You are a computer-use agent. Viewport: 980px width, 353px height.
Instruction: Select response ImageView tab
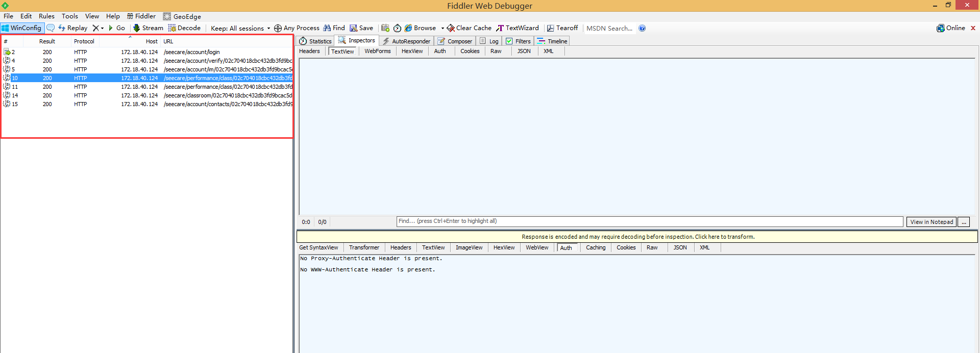pyautogui.click(x=469, y=247)
